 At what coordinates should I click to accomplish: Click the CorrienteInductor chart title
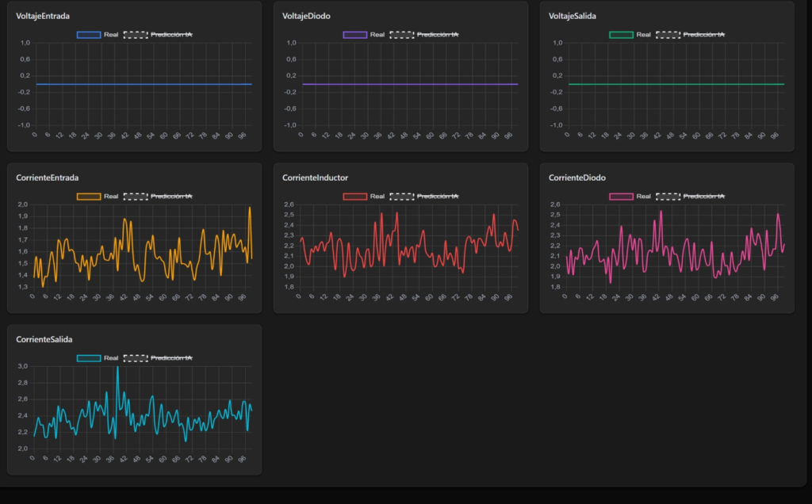point(315,178)
